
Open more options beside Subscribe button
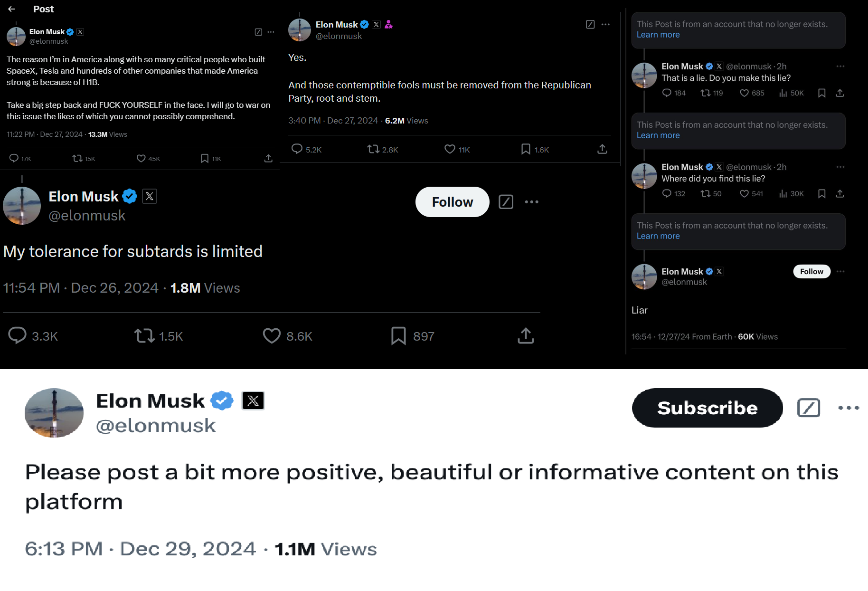(849, 408)
